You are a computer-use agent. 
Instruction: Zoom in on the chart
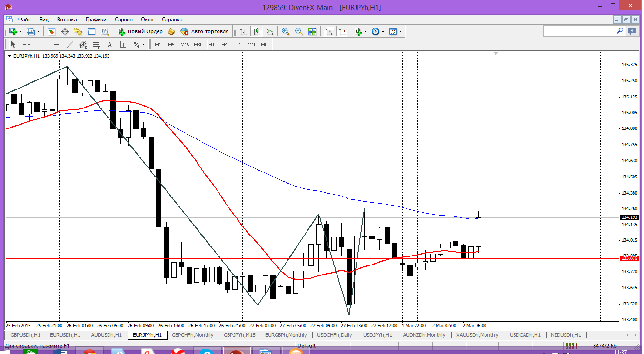(x=286, y=31)
